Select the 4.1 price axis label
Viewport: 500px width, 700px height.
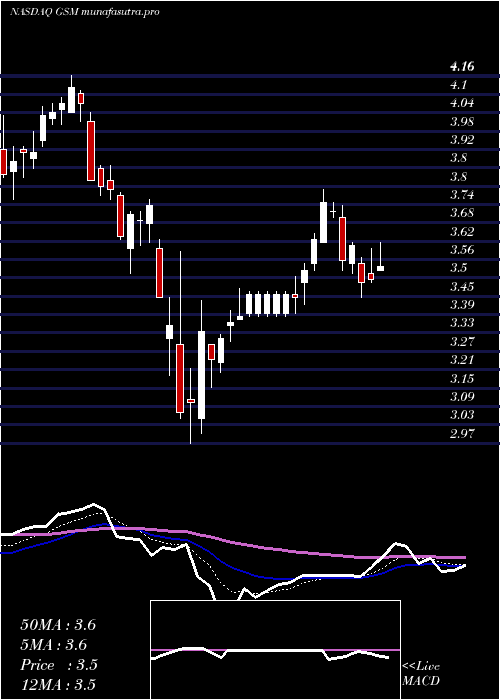point(459,85)
